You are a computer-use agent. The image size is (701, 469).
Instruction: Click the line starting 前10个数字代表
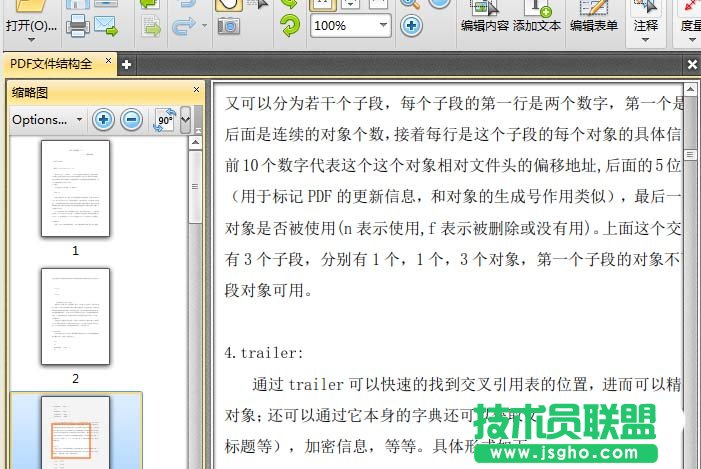coord(454,166)
